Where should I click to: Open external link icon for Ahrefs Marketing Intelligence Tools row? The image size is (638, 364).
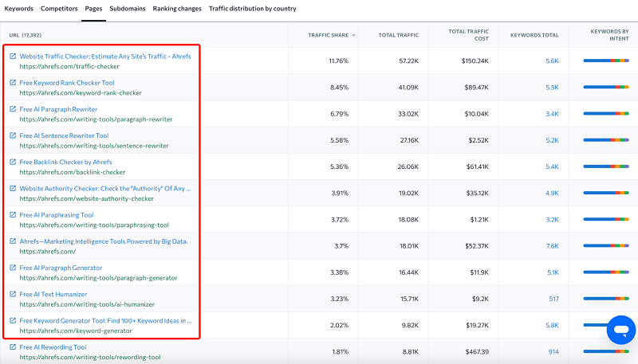(x=13, y=241)
